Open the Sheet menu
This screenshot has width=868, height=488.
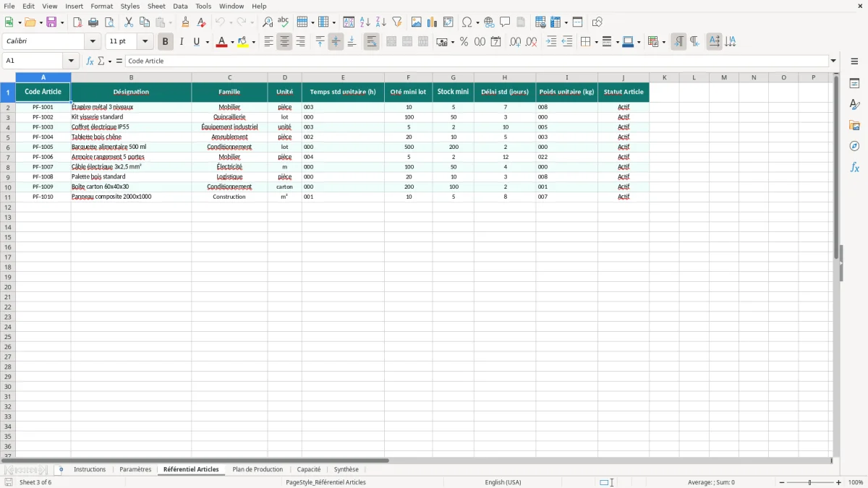[156, 6]
